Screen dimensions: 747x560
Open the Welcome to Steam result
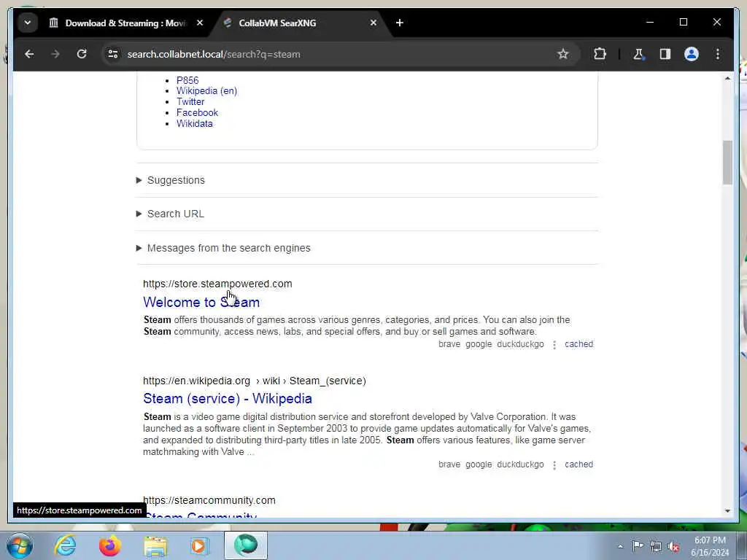(x=201, y=303)
